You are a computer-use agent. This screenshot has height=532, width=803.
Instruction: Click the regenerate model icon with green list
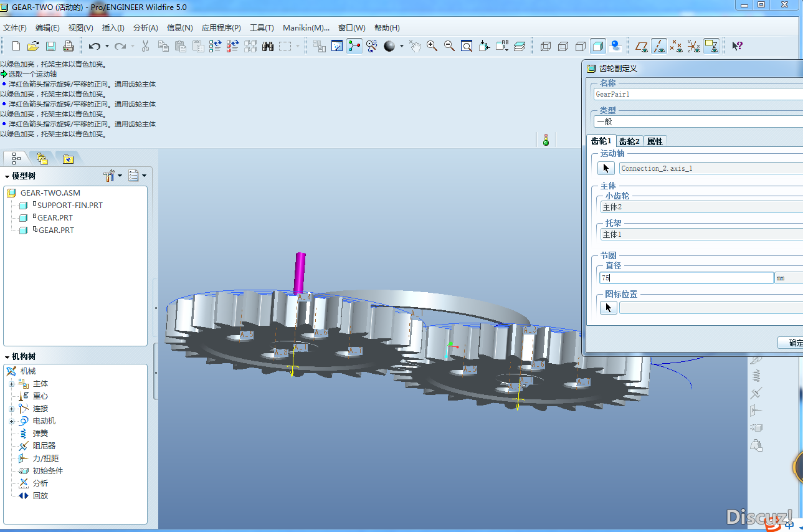click(x=216, y=46)
